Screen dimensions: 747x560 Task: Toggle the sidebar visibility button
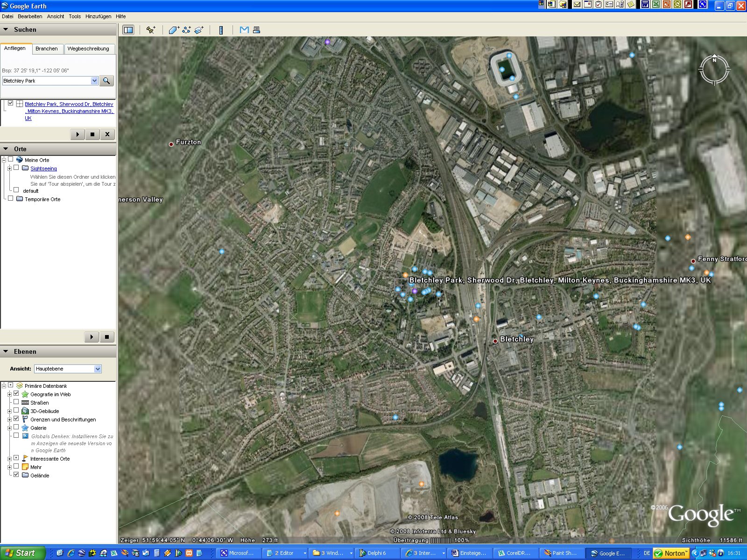click(128, 30)
